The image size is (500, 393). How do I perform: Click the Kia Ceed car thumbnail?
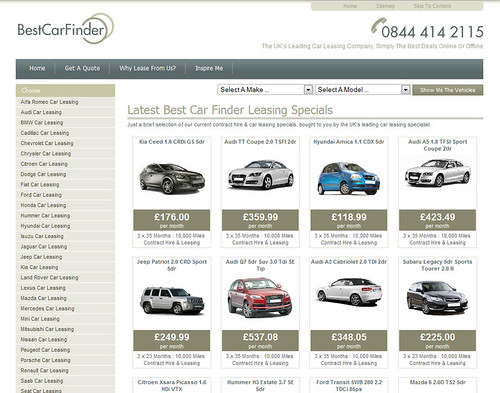tap(172, 178)
